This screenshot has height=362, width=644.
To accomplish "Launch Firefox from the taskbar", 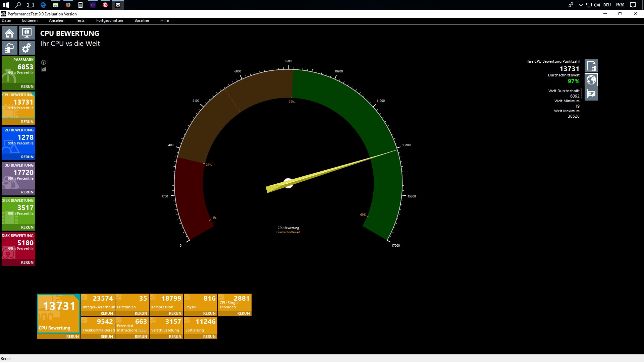I will click(x=68, y=5).
